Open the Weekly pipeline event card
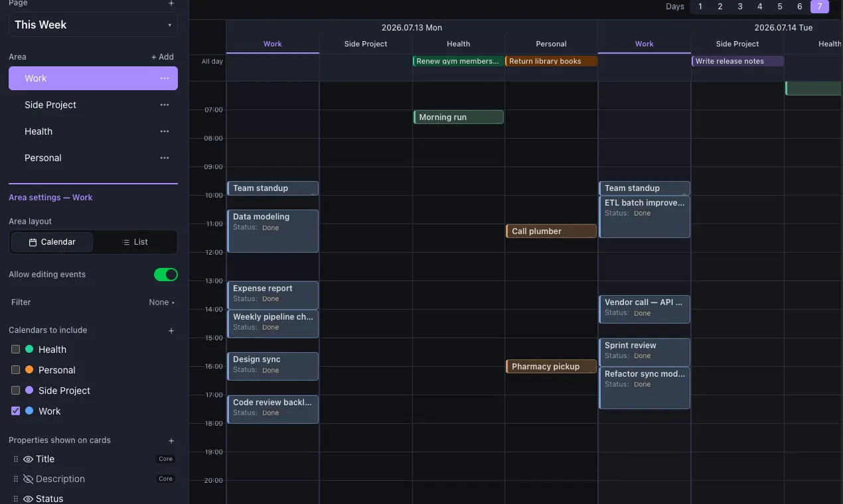843x504 pixels. click(x=273, y=324)
